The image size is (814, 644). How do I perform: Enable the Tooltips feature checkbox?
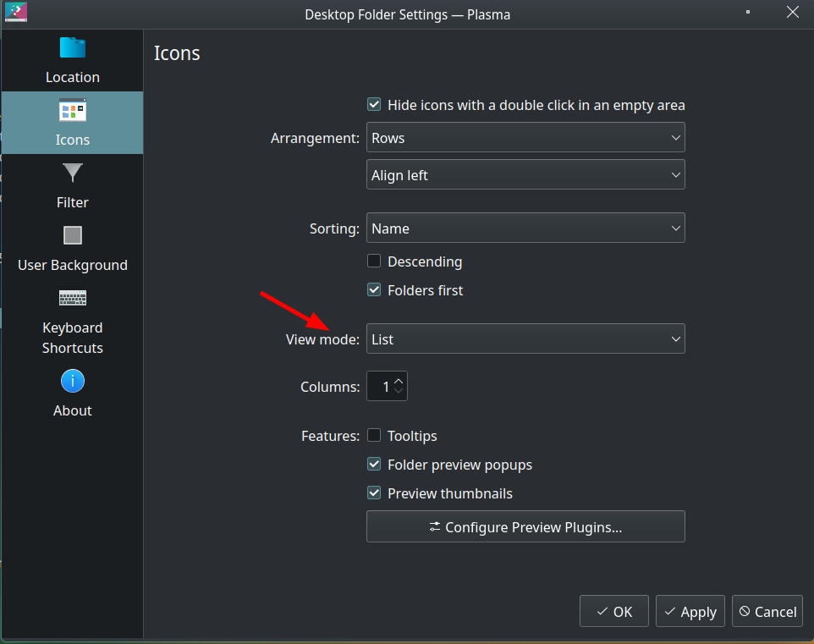click(374, 435)
